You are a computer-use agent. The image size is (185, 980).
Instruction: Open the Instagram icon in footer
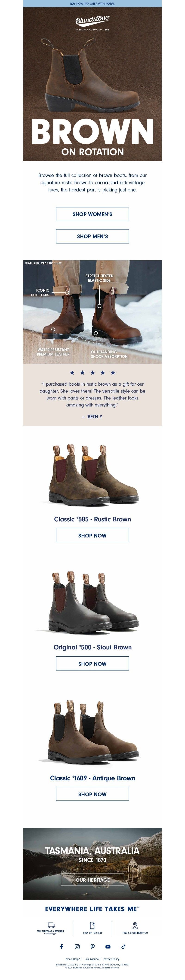[x=77, y=946]
